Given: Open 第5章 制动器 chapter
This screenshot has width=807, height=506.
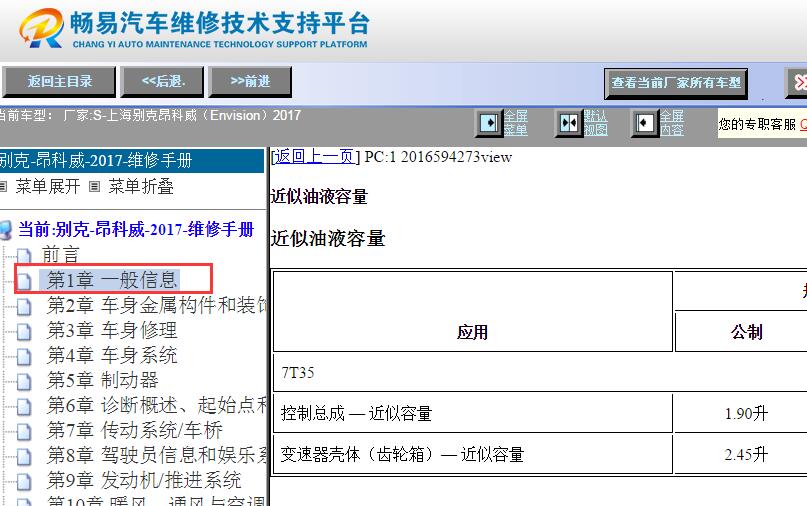Looking at the screenshot, I should point(102,380).
